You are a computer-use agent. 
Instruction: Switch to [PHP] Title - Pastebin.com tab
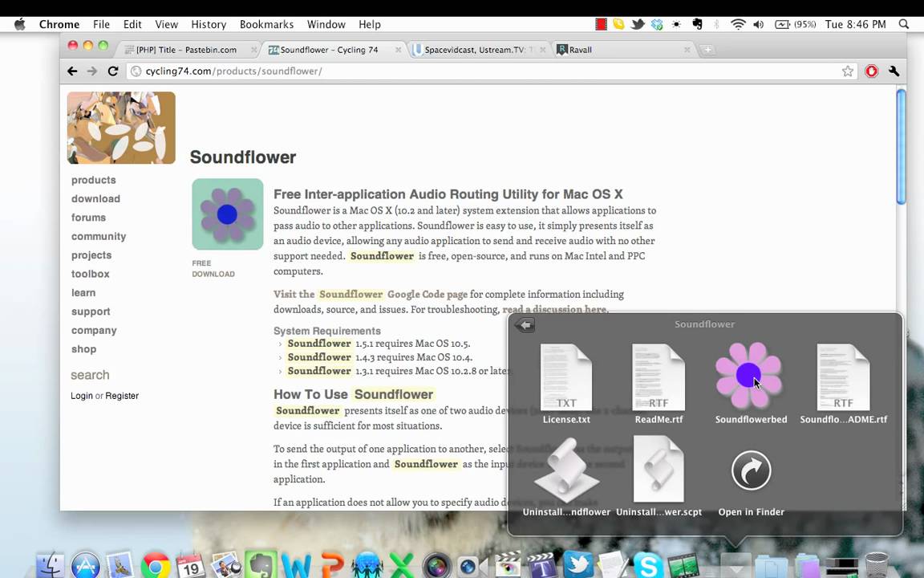[188, 50]
